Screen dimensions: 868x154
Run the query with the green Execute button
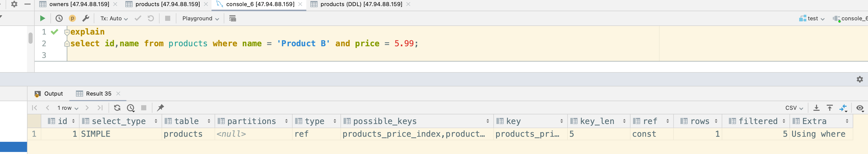pyautogui.click(x=43, y=19)
